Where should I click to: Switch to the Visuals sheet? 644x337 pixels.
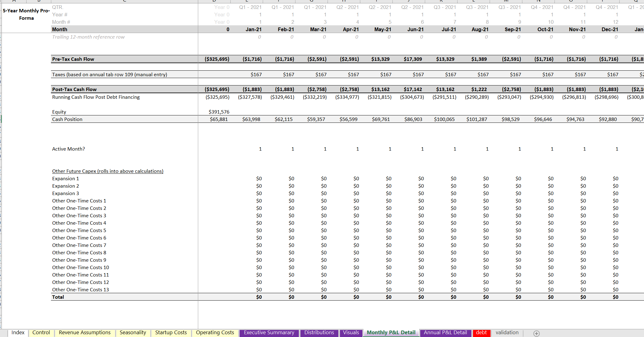[351, 333]
